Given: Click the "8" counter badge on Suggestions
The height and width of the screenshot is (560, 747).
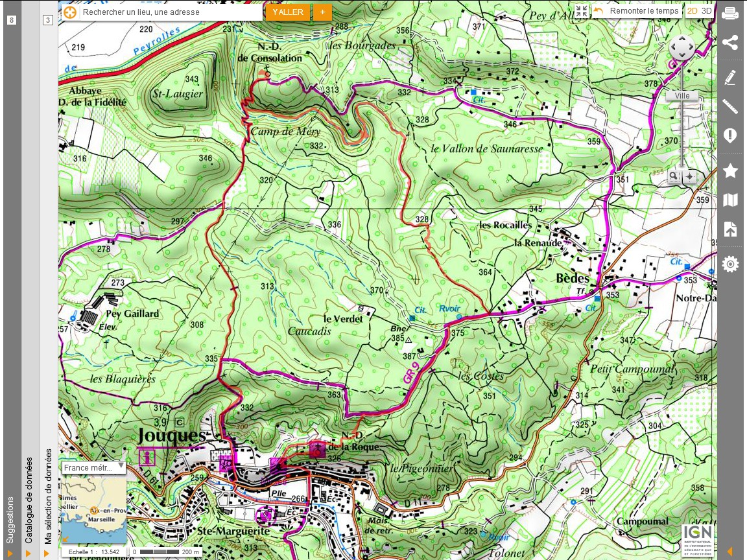Looking at the screenshot, I should pos(12,20).
